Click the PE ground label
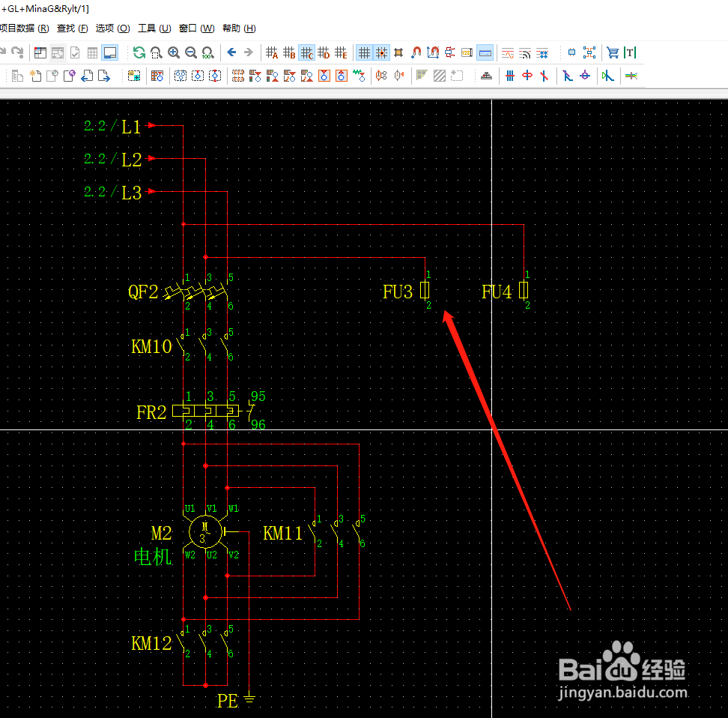 click(x=228, y=701)
